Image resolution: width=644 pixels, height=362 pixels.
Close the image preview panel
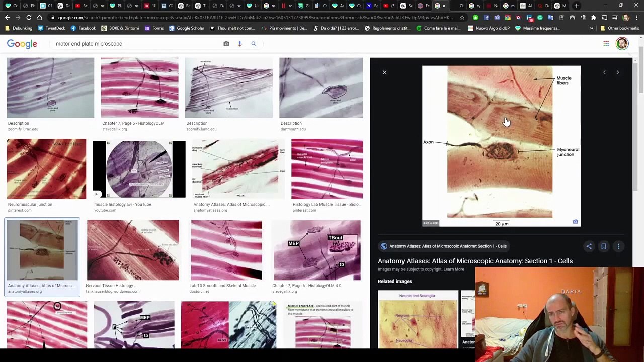pos(384,72)
